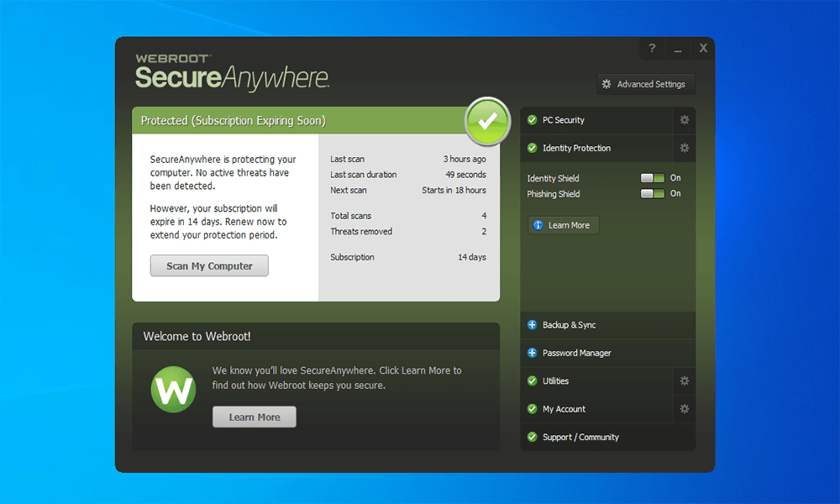Click the Support / Community check icon
Viewport: 840px width, 504px height.
click(532, 437)
